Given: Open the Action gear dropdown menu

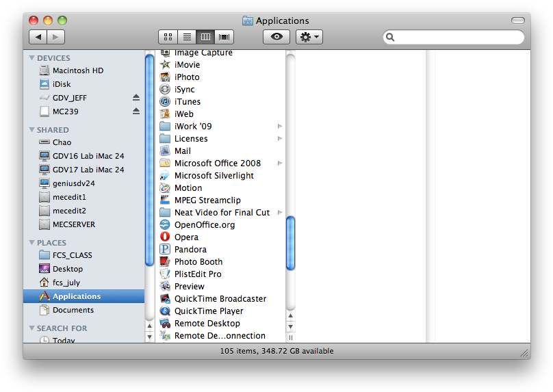Looking at the screenshot, I should point(309,37).
